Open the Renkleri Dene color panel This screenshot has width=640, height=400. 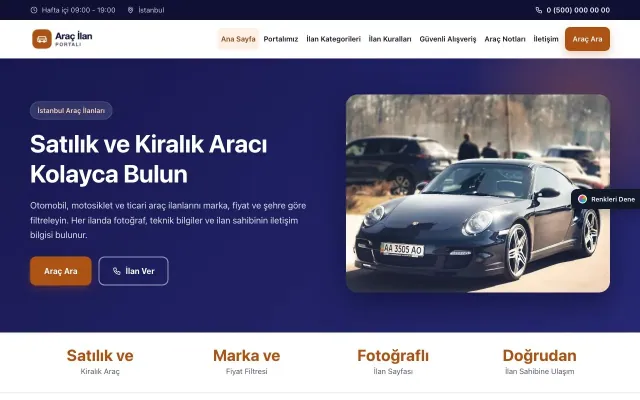(x=607, y=199)
